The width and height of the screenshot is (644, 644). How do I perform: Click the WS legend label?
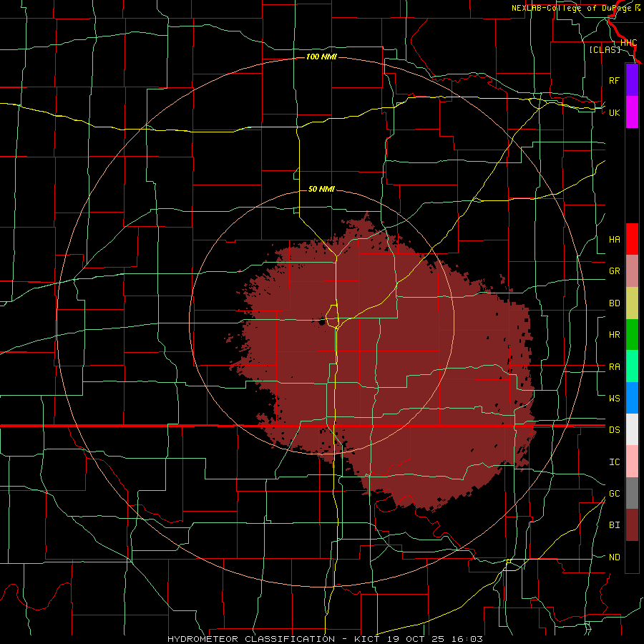(614, 399)
